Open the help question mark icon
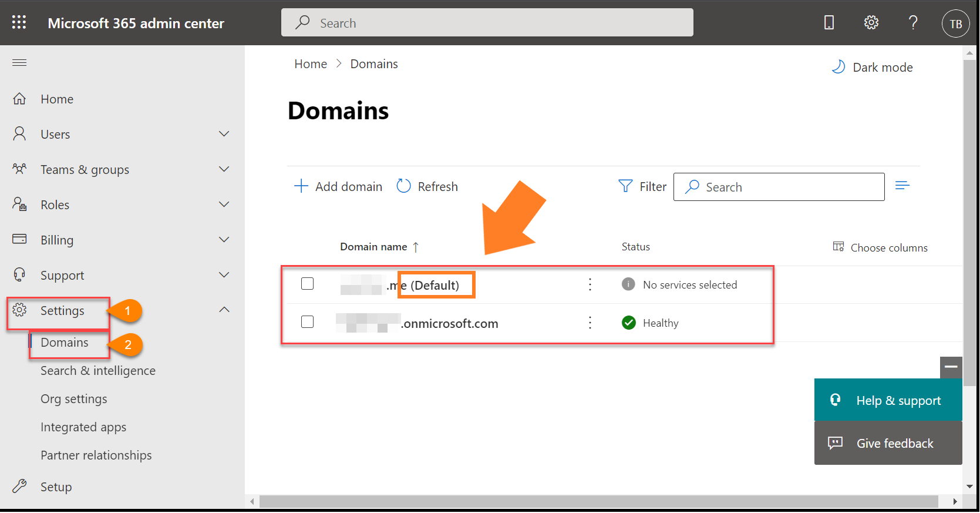 [912, 23]
